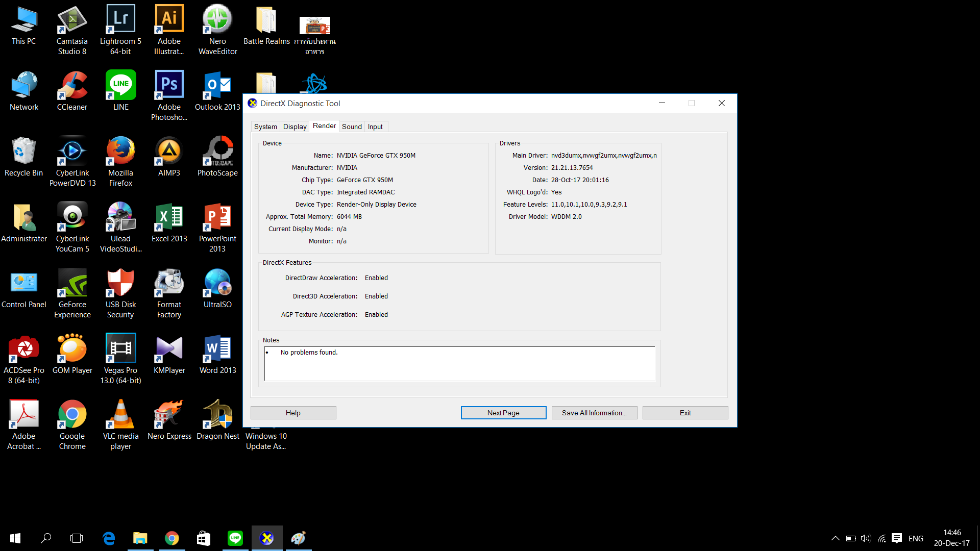The image size is (980, 551).
Task: Open the Sound tab
Action: pos(352,127)
